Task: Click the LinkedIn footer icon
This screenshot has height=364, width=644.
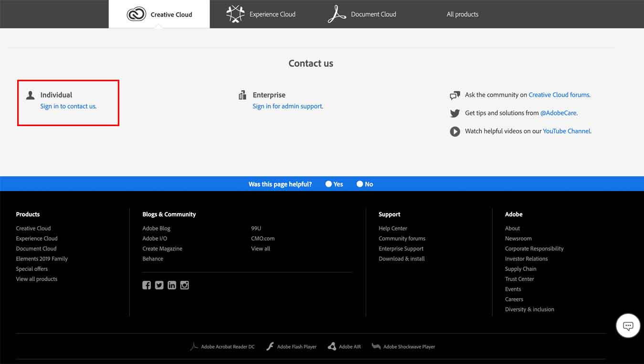Action: pos(172,285)
